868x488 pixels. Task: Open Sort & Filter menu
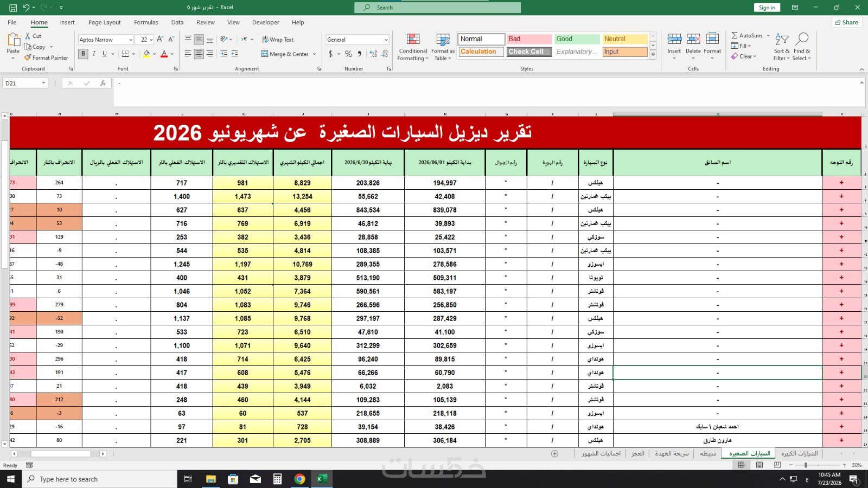click(x=782, y=47)
